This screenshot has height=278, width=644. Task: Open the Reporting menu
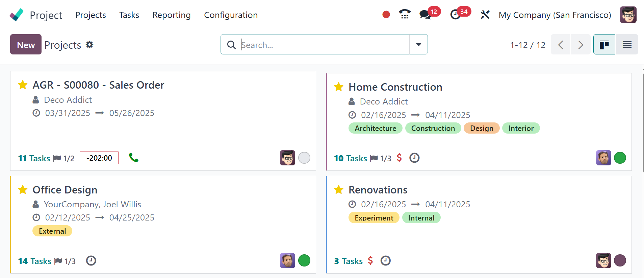pyautogui.click(x=172, y=15)
